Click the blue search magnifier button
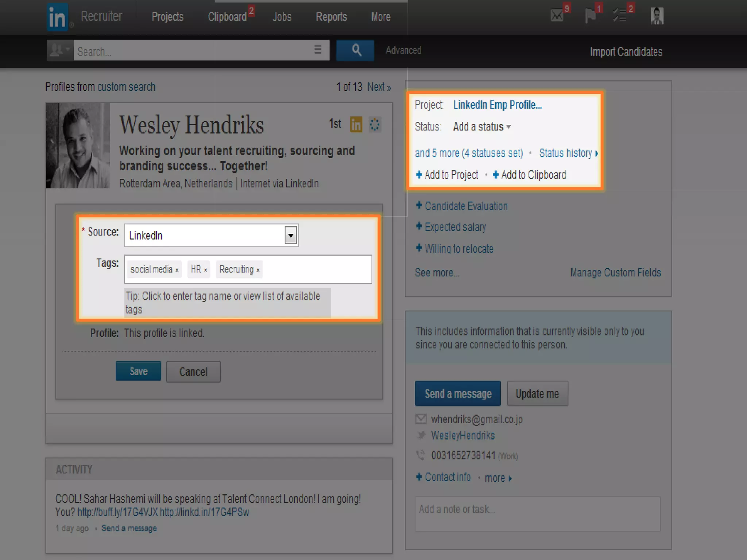Screen dimensions: 747x560 [x=355, y=50]
